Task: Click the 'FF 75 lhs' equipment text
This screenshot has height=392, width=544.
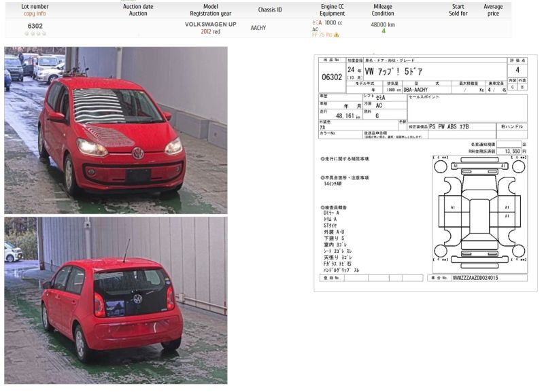Action: click(322, 35)
